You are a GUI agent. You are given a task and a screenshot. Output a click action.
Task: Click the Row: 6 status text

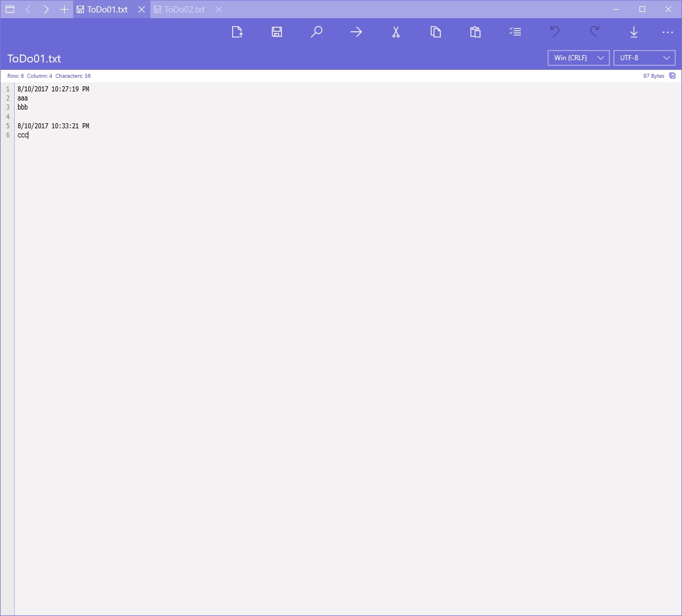pyautogui.click(x=15, y=76)
